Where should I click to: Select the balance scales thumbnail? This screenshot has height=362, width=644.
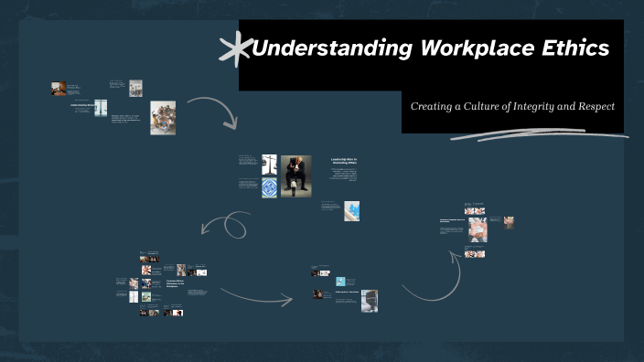coord(270,165)
